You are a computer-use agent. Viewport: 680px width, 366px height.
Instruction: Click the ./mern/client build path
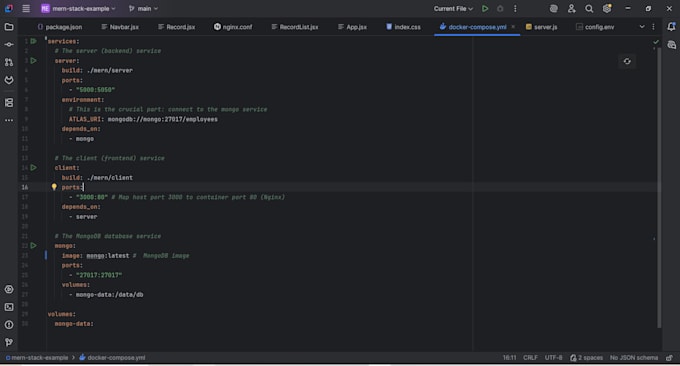(110, 177)
